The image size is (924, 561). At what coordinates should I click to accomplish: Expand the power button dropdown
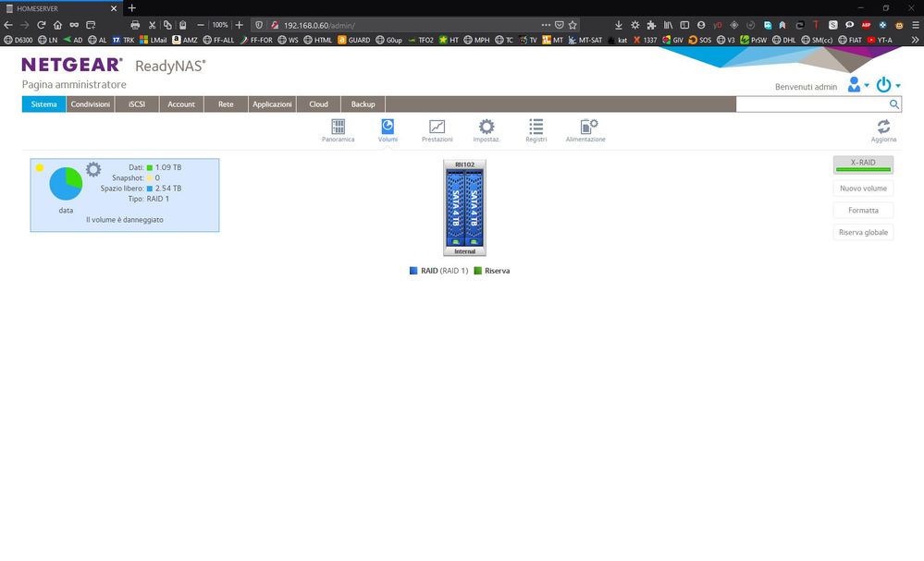coord(887,85)
